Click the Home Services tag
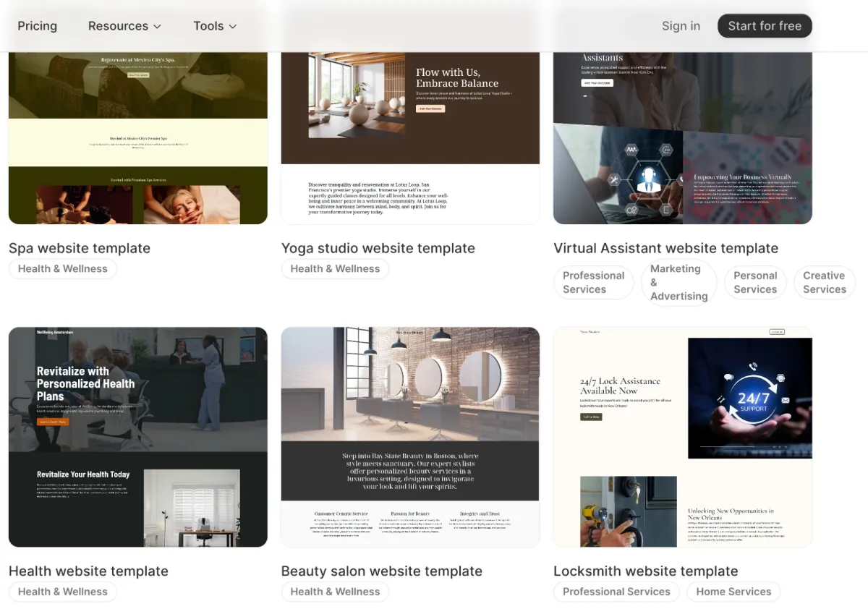 pos(733,592)
